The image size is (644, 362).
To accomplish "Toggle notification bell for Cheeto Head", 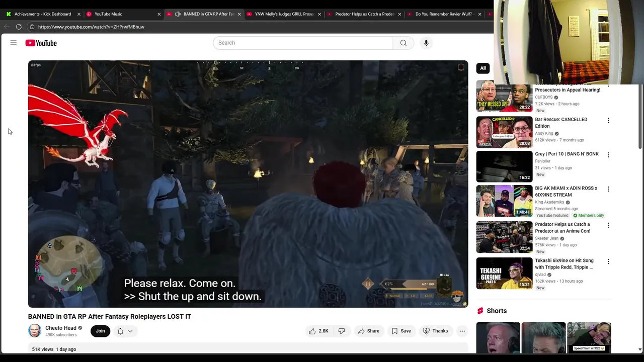I will click(120, 331).
